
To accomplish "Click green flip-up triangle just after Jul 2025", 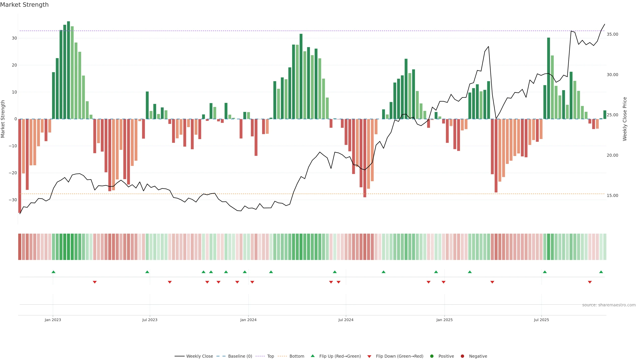I will 545,272.
